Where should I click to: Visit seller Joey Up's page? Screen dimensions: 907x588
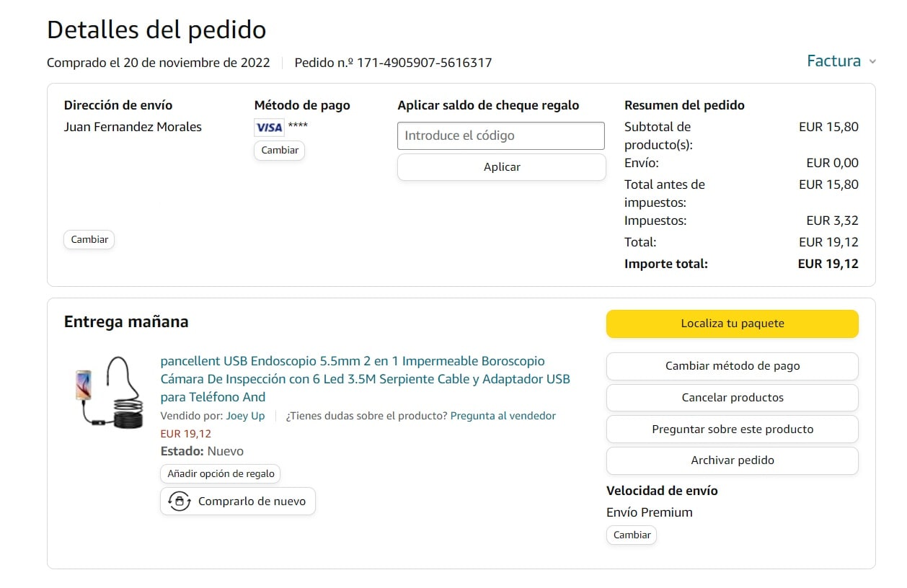[245, 416]
